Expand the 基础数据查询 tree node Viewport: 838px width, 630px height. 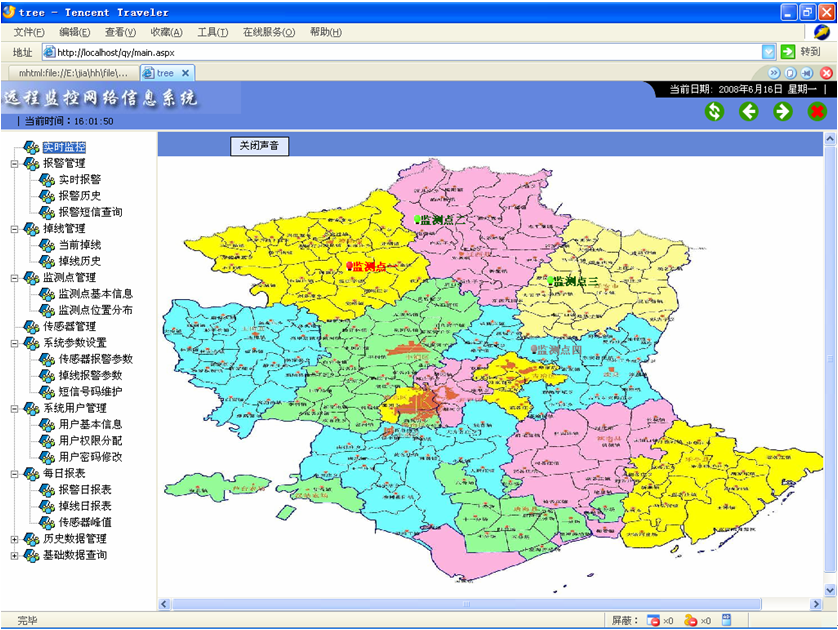pos(14,555)
